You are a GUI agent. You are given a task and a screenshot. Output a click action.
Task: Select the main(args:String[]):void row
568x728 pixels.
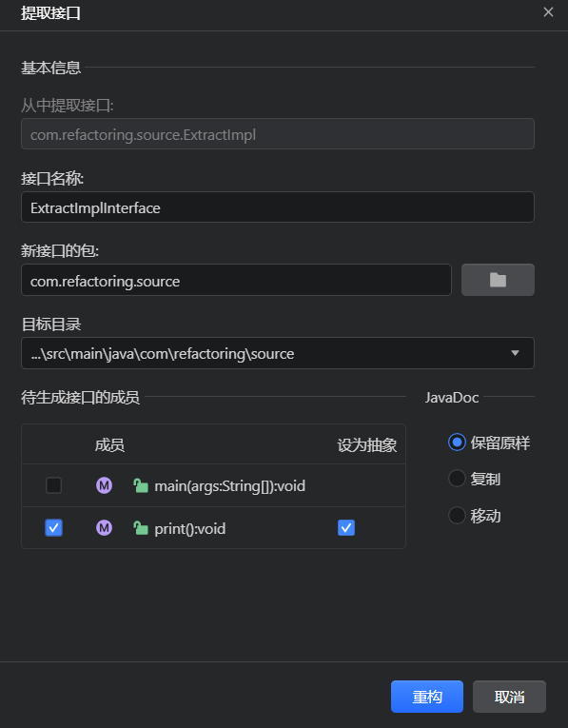(213, 485)
